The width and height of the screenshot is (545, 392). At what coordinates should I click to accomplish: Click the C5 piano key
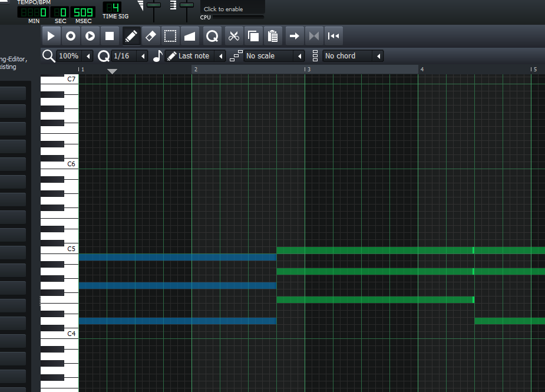point(60,249)
